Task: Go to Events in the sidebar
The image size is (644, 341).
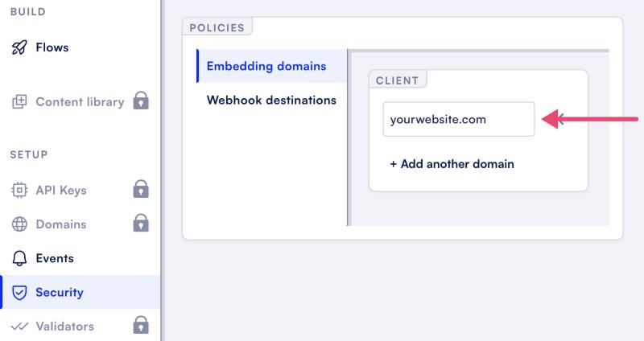Action: coord(55,258)
